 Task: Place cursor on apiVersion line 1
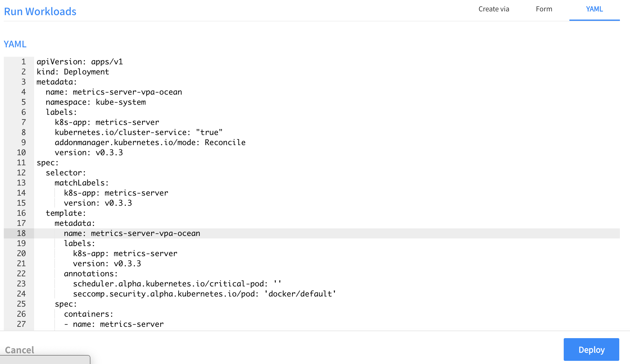(x=80, y=62)
